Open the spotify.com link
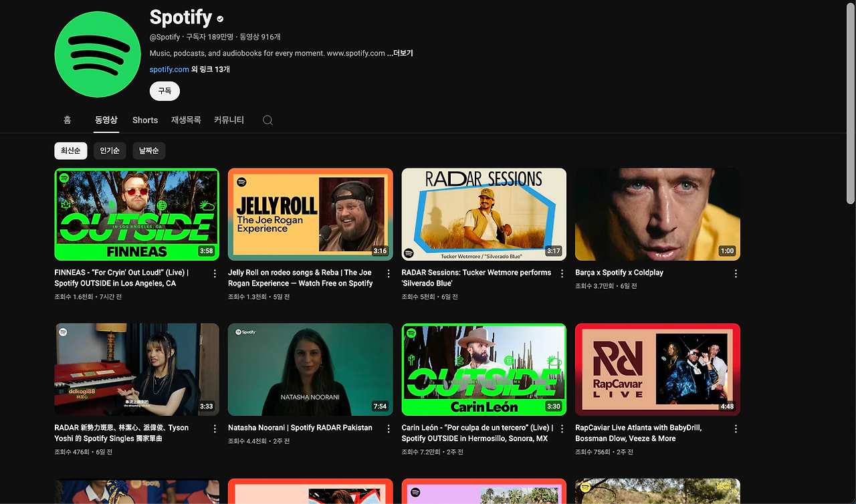Screen dimensions: 856x504 169,70
